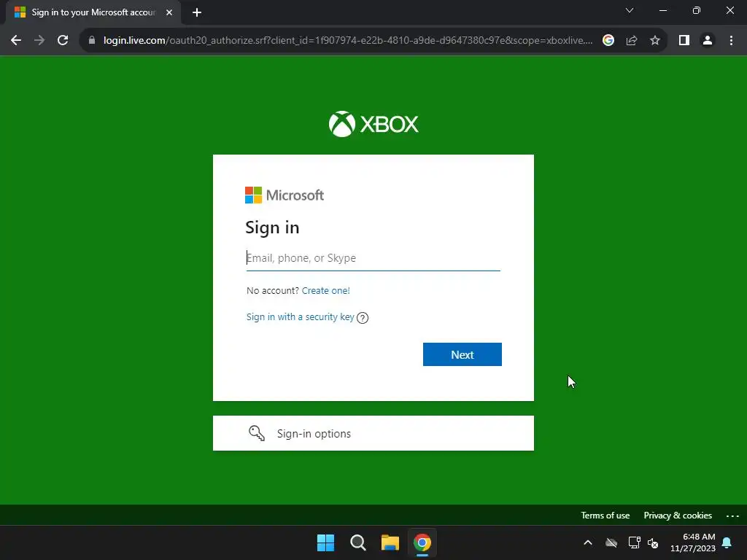Image resolution: width=747 pixels, height=560 pixels.
Task: Click the address bar URL
Action: coord(348,41)
